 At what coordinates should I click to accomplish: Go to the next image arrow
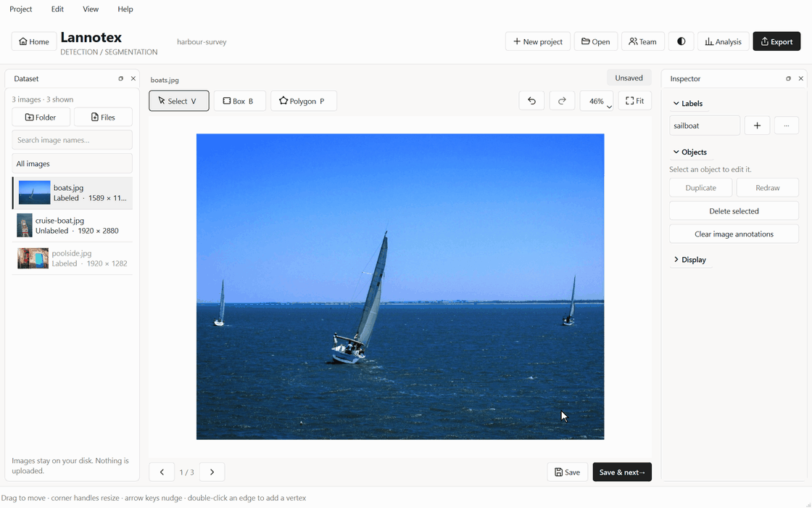tap(212, 472)
